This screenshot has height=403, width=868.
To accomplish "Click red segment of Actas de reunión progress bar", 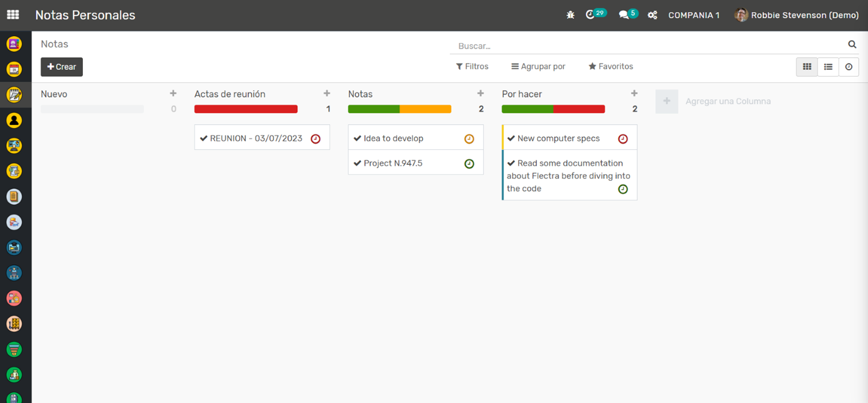I will coord(246,109).
